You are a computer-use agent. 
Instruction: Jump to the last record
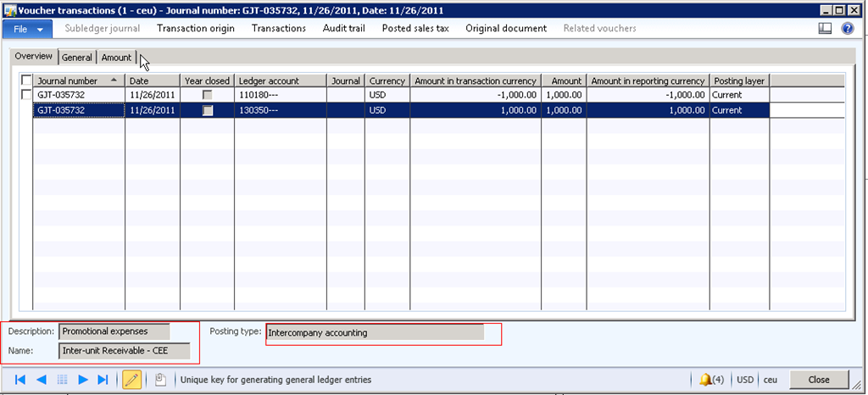pyautogui.click(x=103, y=380)
